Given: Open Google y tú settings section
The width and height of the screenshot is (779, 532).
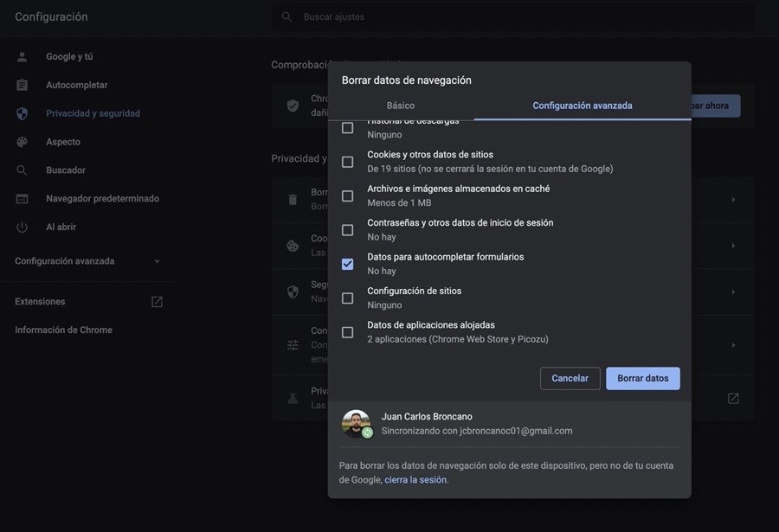Looking at the screenshot, I should coord(69,56).
